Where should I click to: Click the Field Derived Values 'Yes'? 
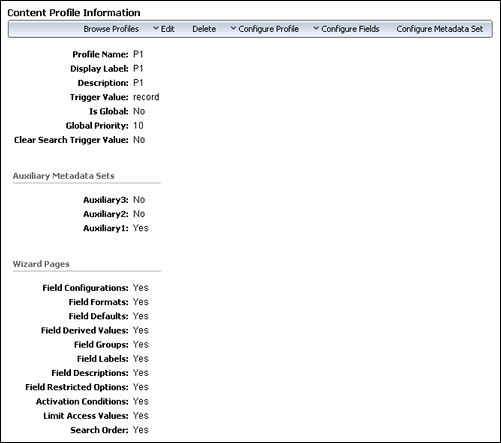141,330
